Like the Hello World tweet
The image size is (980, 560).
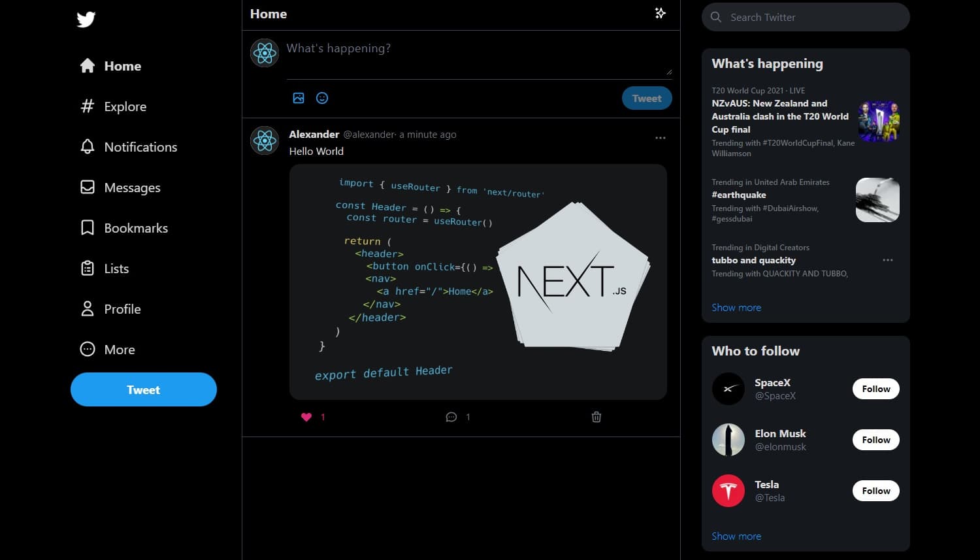306,417
